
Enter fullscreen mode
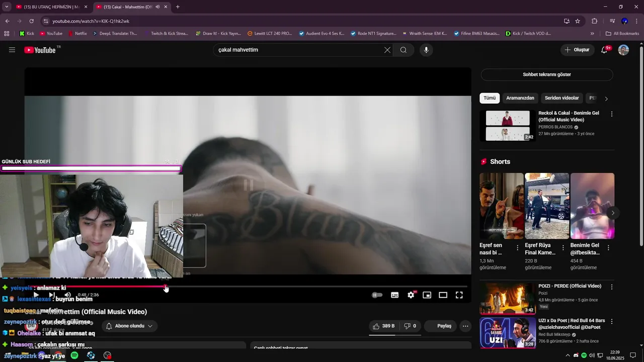click(459, 295)
